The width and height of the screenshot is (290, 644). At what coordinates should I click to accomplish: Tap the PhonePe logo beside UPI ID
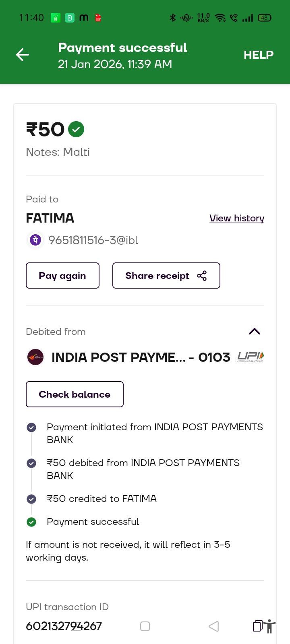pyautogui.click(x=35, y=240)
